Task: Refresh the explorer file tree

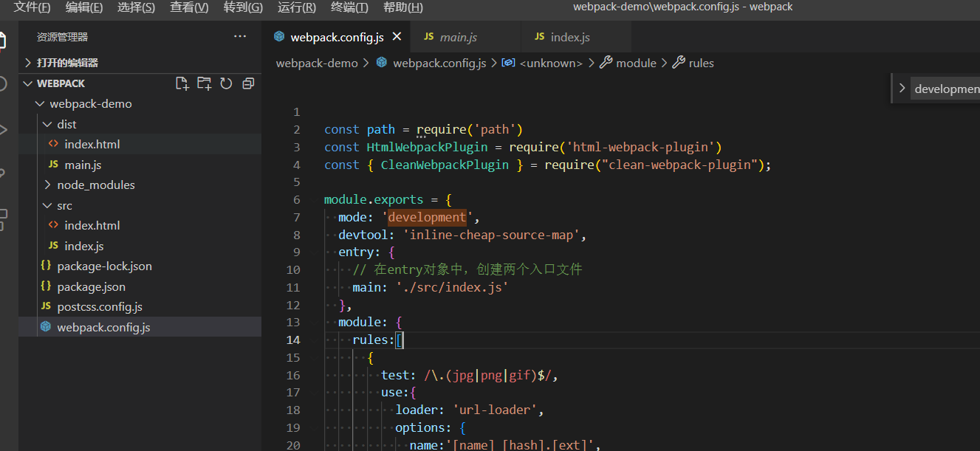Action: coord(226,83)
